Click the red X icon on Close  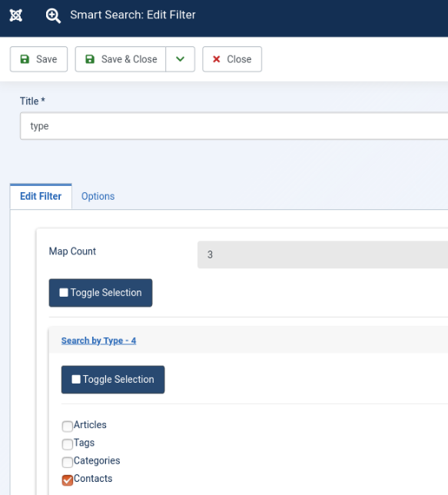pyautogui.click(x=216, y=59)
